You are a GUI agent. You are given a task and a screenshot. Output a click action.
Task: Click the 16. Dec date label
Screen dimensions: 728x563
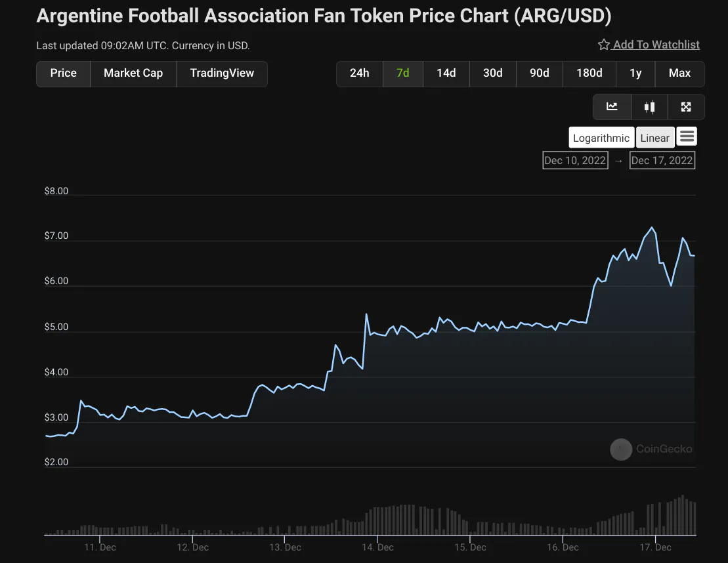[x=563, y=547]
